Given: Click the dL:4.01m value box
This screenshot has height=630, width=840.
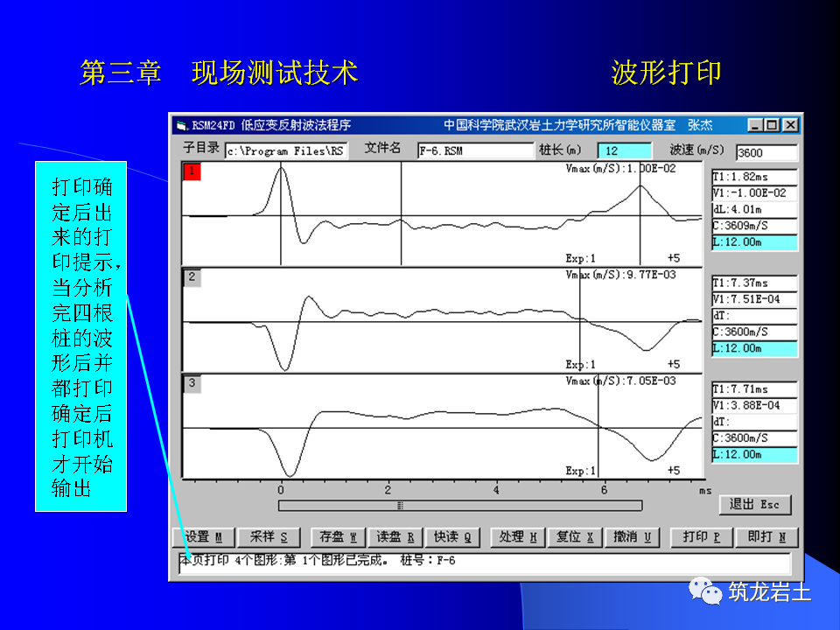Looking at the screenshot, I should coord(754,209).
